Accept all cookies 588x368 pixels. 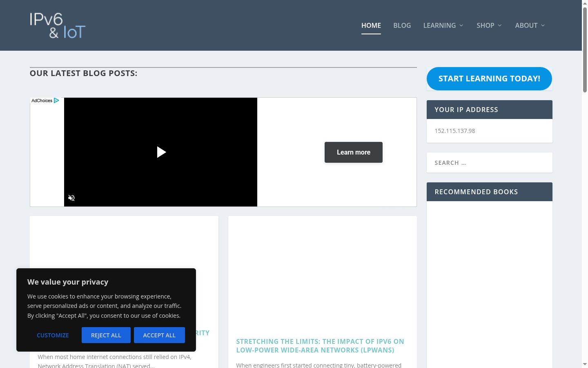(159, 335)
